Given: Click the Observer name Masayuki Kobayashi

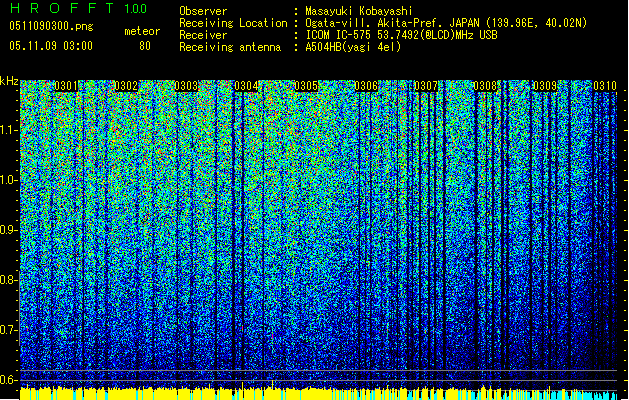Looking at the screenshot, I should click(x=359, y=11).
